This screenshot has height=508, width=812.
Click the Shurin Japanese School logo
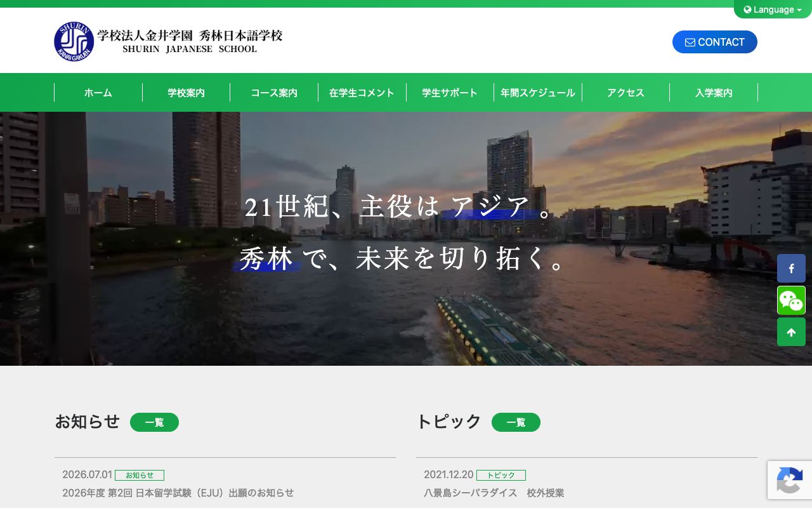168,41
